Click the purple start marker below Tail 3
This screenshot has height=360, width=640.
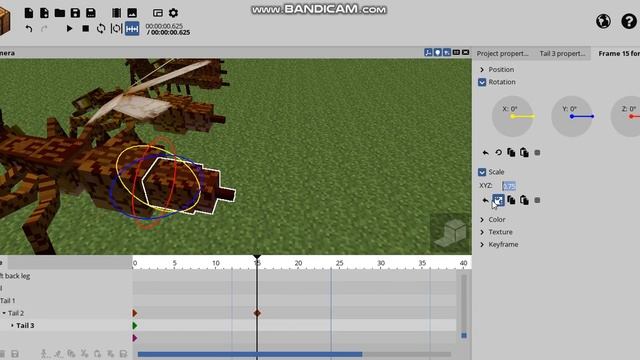pos(135,338)
